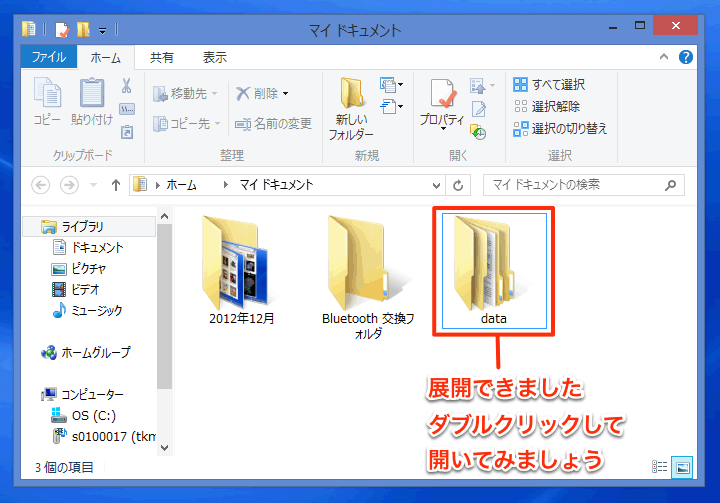
Task: Expand the breadcrumb arrow after ホーム
Action: click(225, 185)
